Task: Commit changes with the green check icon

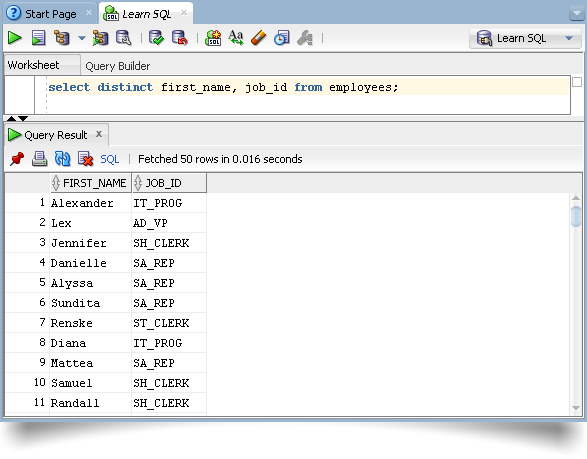Action: coord(156,38)
